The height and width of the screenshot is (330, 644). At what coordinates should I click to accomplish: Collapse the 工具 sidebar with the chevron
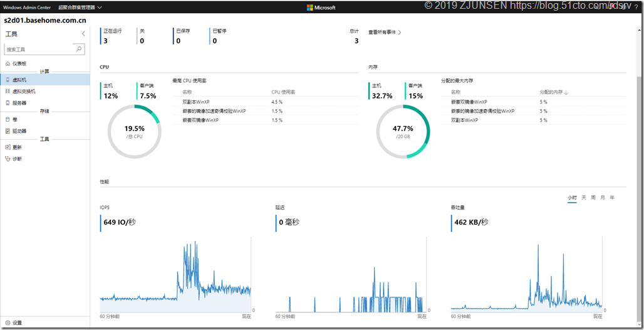point(83,34)
